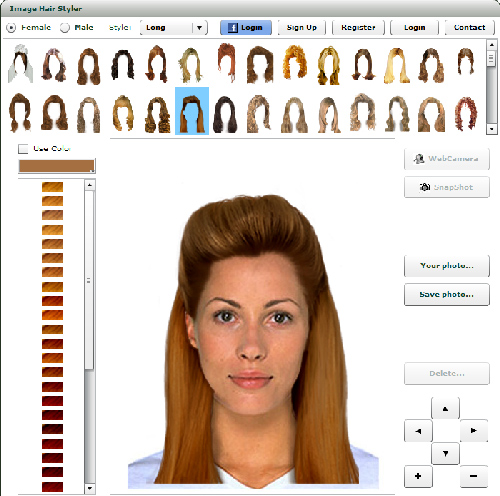Move hairstyle left with the left arrow button
This screenshot has height=496, width=500.
tap(418, 431)
